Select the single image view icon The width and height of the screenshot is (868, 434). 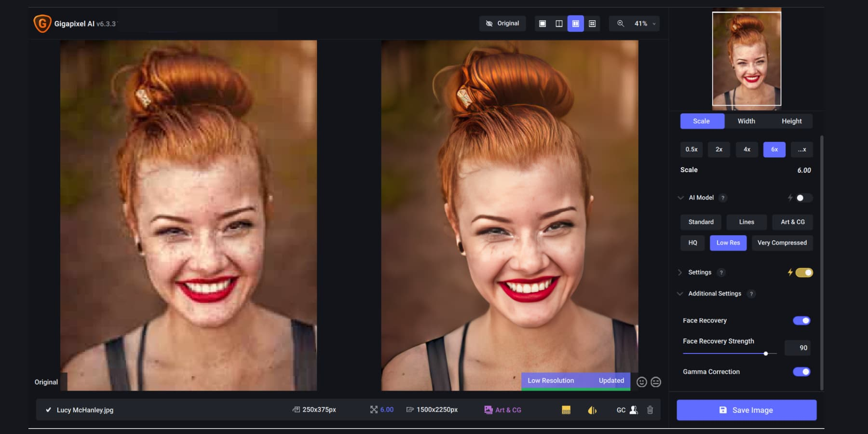(x=542, y=23)
